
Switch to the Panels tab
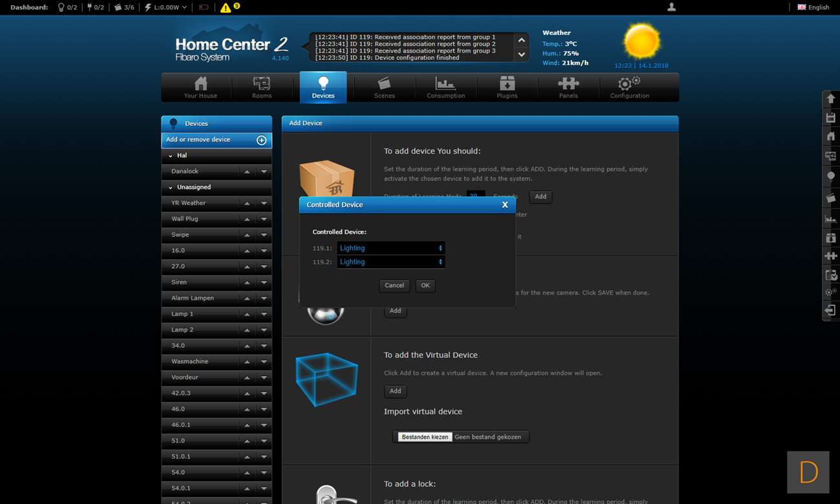(569, 88)
